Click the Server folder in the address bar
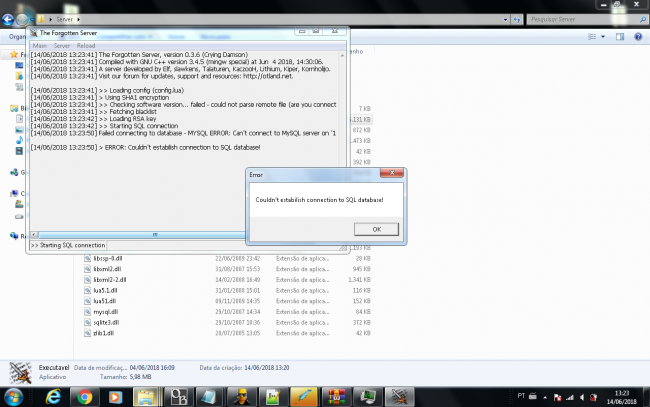 click(x=64, y=19)
